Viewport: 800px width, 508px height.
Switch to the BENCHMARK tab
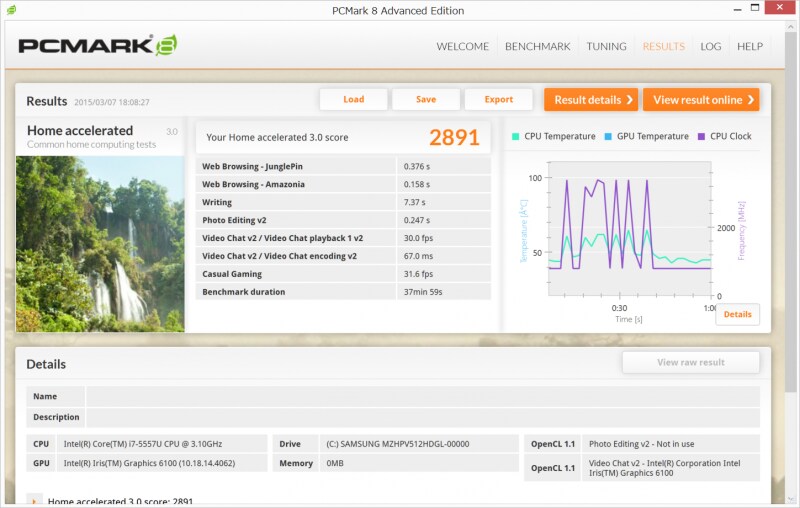537,47
